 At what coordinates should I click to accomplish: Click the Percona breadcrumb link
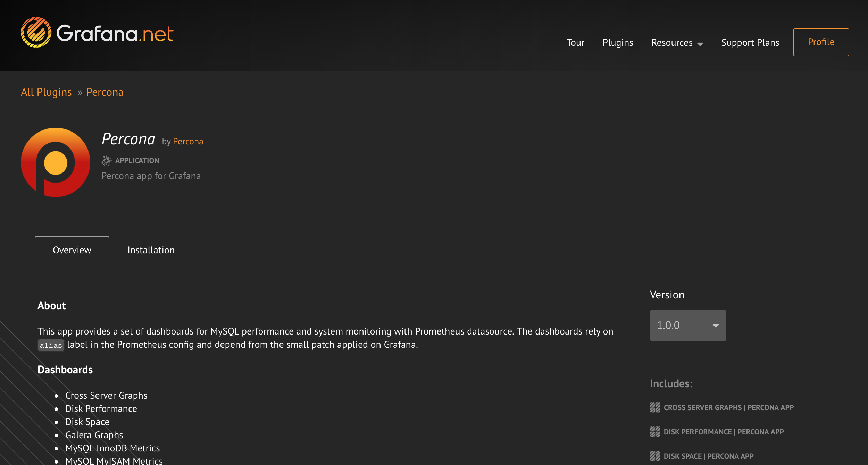pyautogui.click(x=105, y=92)
